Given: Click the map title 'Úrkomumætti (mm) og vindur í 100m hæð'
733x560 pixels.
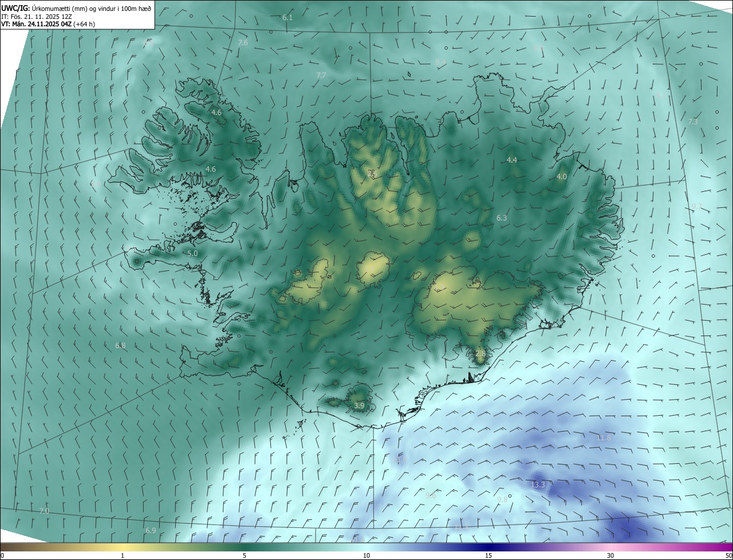Looking at the screenshot, I should click(x=92, y=7).
